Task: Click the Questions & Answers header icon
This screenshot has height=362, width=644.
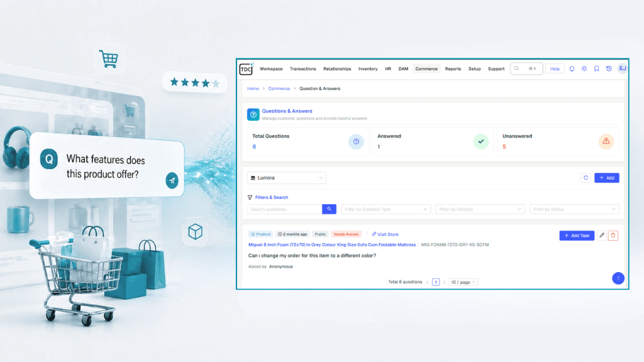Action: pos(253,114)
